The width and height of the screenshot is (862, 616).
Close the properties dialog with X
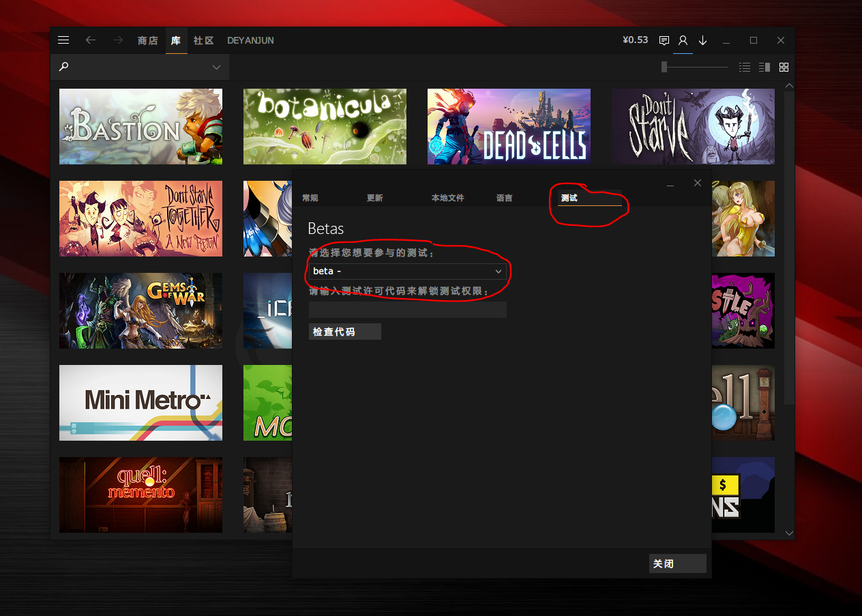click(x=697, y=183)
